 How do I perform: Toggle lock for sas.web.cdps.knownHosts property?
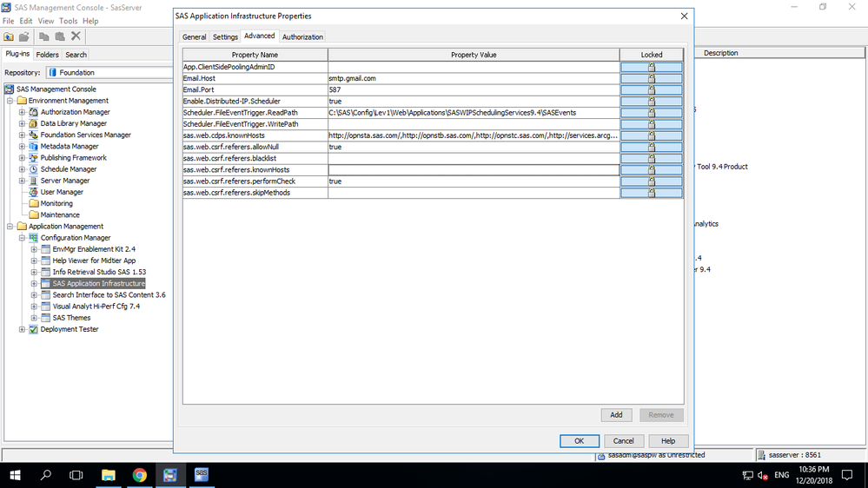click(651, 135)
